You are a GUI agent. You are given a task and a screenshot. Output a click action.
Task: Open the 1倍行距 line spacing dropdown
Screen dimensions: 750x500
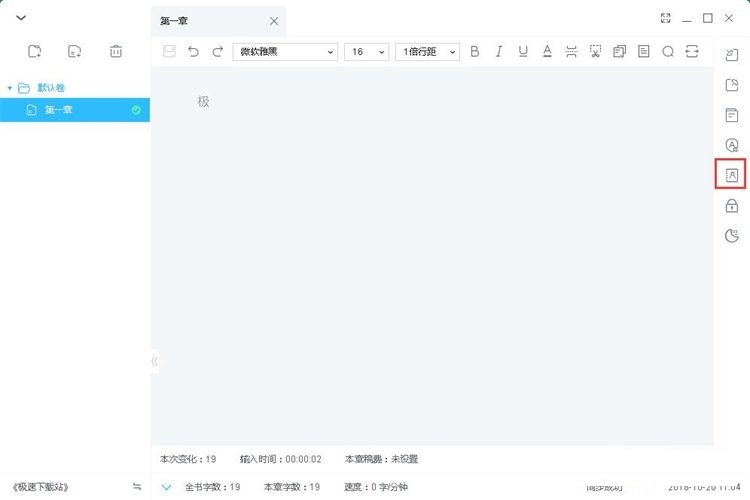tap(428, 52)
